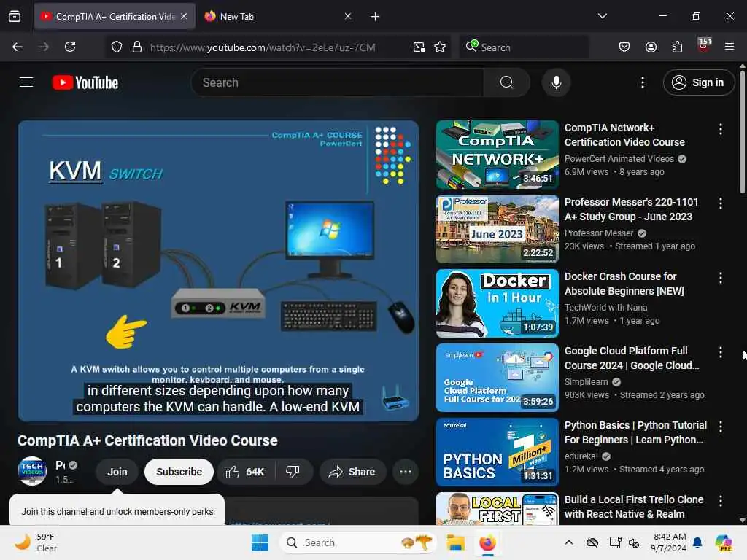Open PowerCert channel avatar

(x=32, y=471)
